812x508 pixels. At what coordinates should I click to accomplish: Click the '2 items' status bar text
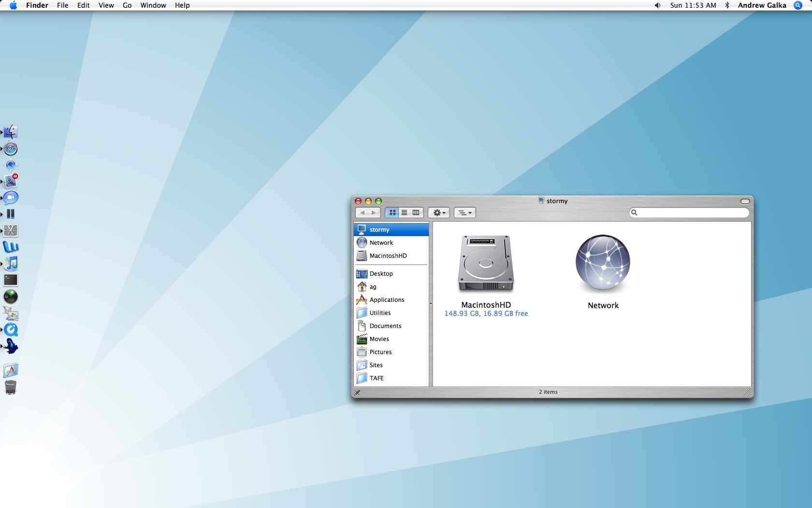548,392
